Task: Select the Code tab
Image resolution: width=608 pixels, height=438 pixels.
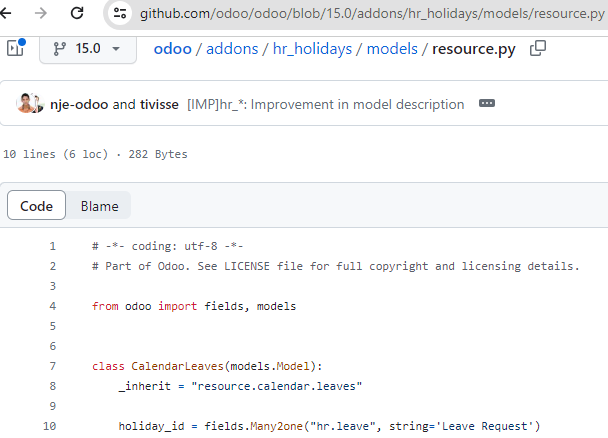Action: coord(36,205)
